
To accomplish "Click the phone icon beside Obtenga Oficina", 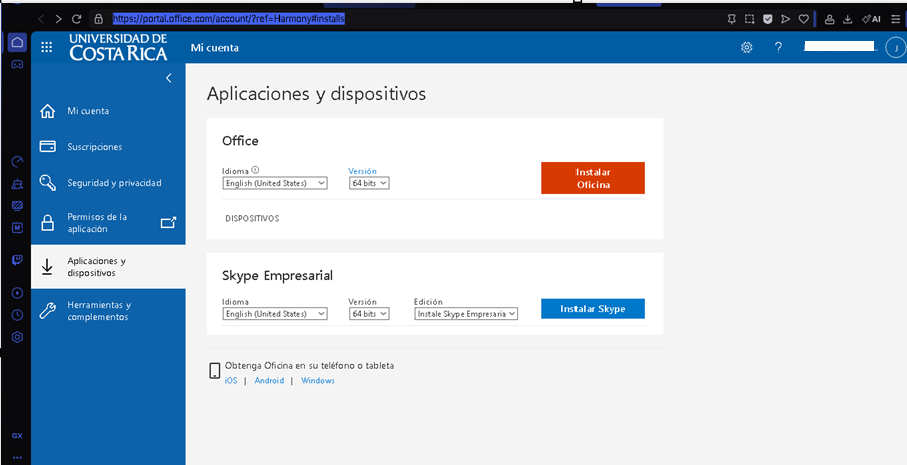I will coord(215,371).
